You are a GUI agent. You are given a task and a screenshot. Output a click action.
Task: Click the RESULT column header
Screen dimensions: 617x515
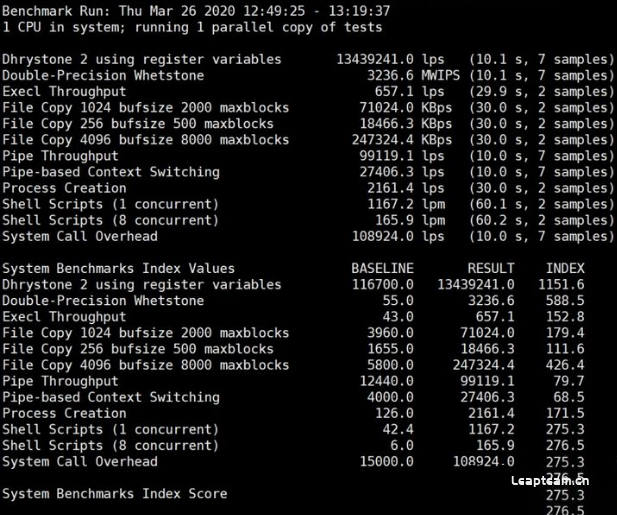tap(491, 269)
